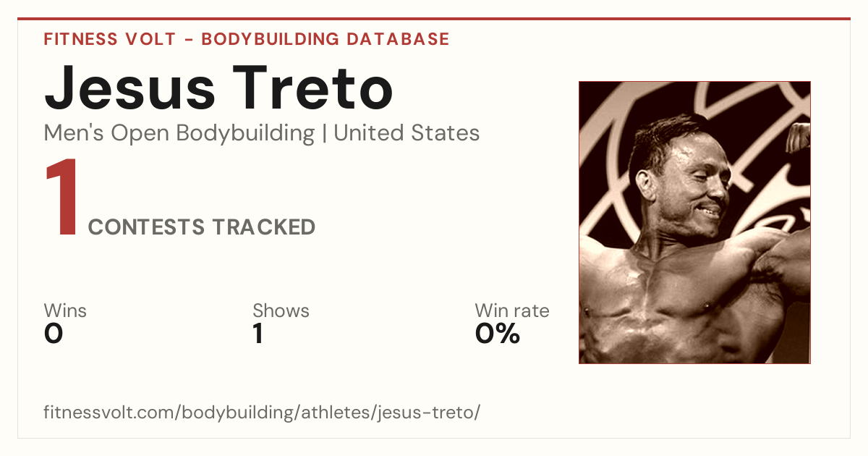Click the Wins value 0
Viewport: 868px width, 456px height.
coord(54,334)
